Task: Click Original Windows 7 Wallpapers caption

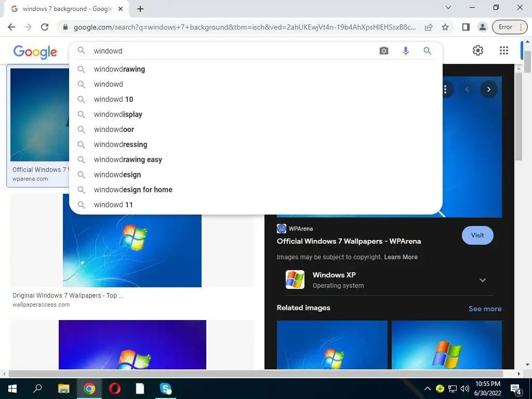Action: click(68, 296)
